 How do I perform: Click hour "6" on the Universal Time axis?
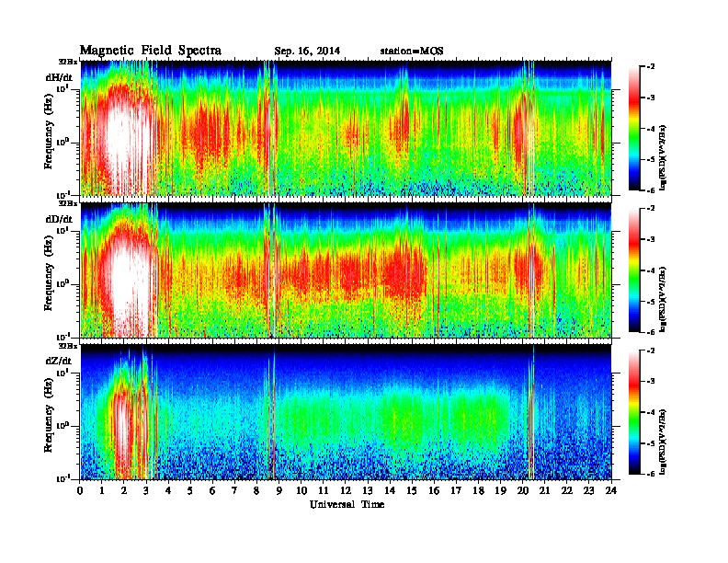point(212,491)
